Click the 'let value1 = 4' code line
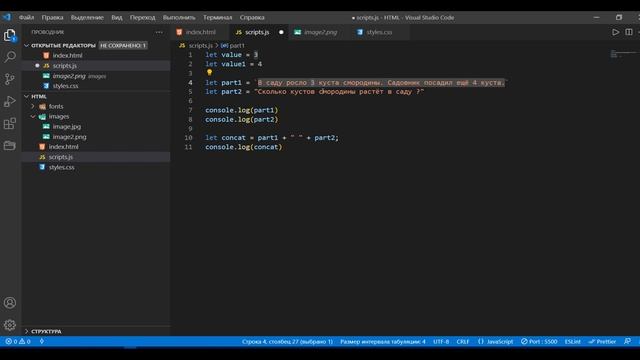Viewport: 640px width, 360px height. click(x=234, y=64)
